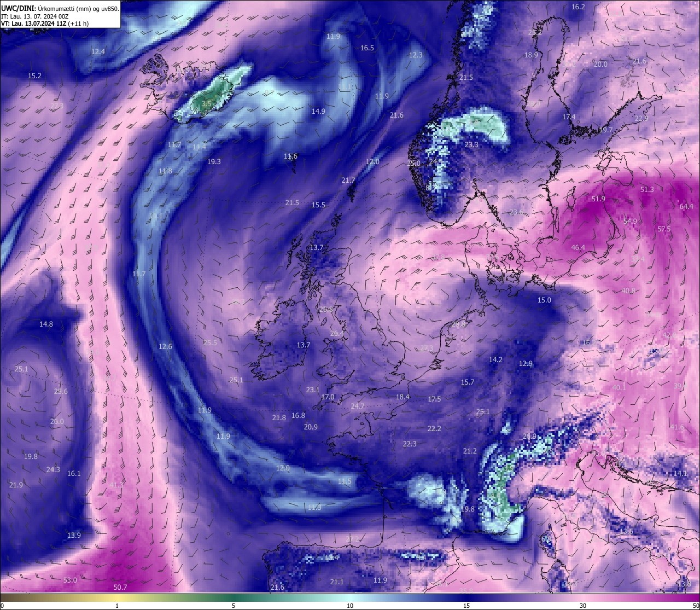This screenshot has height=610, width=700.
Task: Click the 13.9 value on the map
Action: coord(74,535)
